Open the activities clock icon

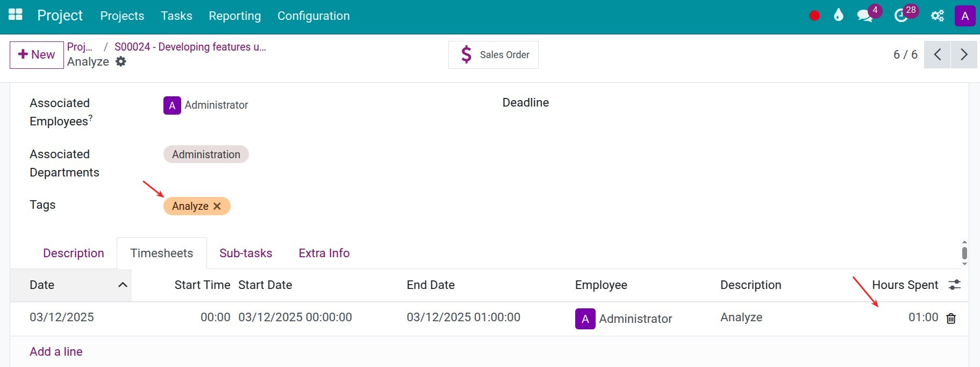(901, 16)
